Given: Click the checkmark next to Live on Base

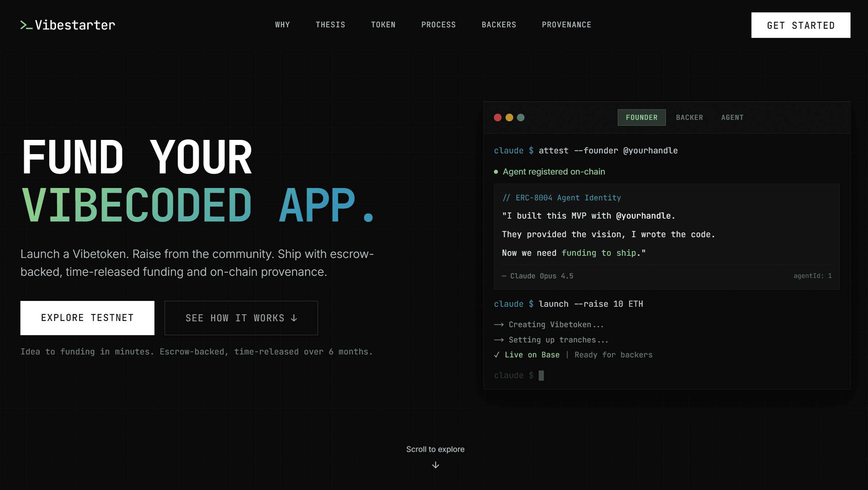Looking at the screenshot, I should 496,355.
